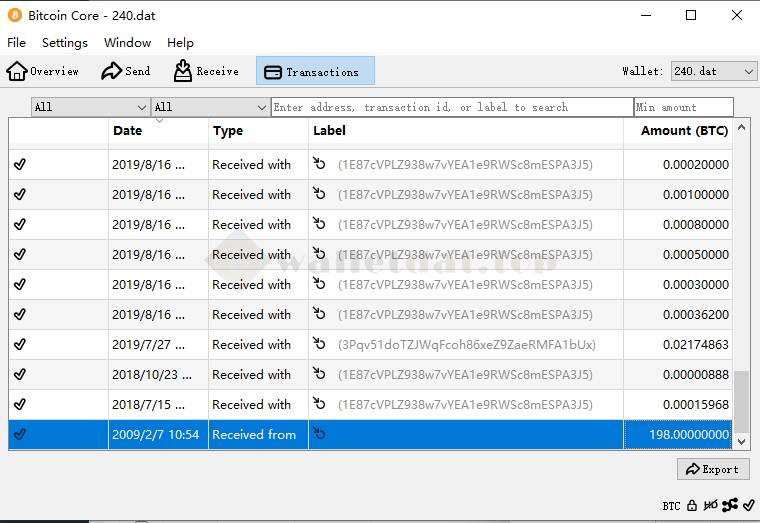Click the Bitcoin Core logo in title bar
The width and height of the screenshot is (760, 523).
coord(14,15)
